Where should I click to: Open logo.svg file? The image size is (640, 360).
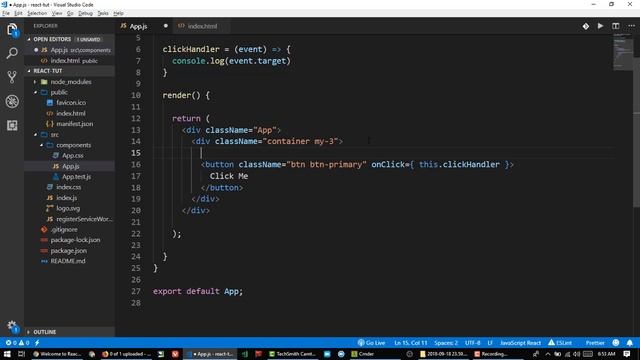(x=69, y=208)
